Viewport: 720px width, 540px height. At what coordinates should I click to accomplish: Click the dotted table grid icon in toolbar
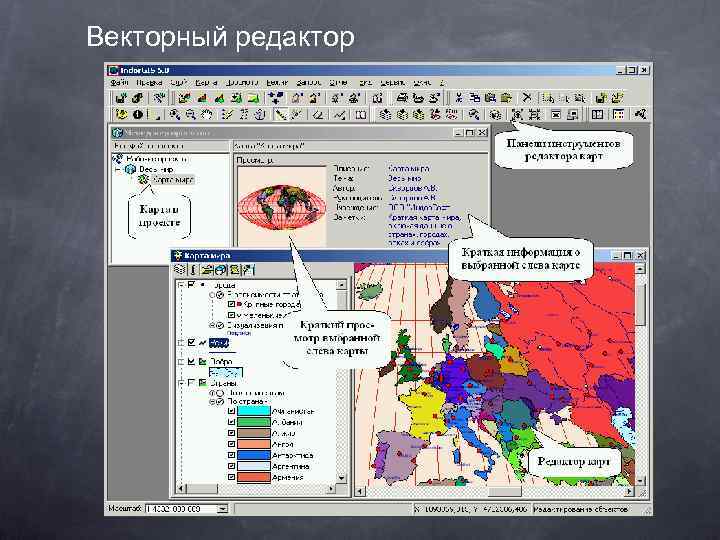(619, 114)
